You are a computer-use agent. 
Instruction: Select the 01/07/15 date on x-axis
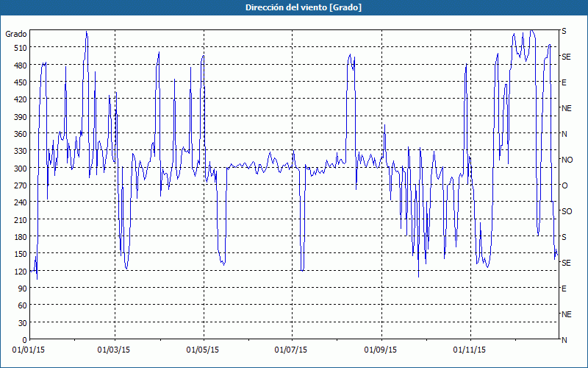point(291,350)
